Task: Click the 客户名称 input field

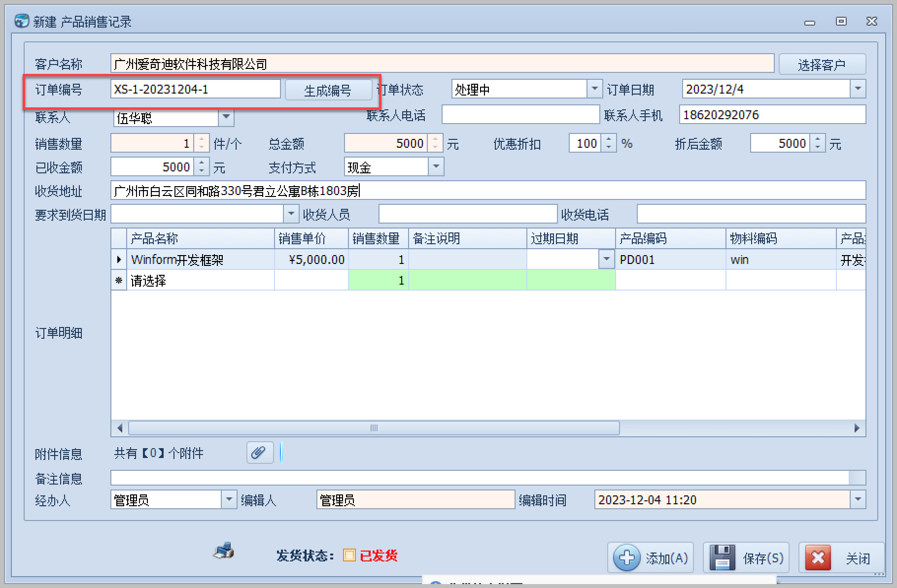Action: pyautogui.click(x=442, y=64)
